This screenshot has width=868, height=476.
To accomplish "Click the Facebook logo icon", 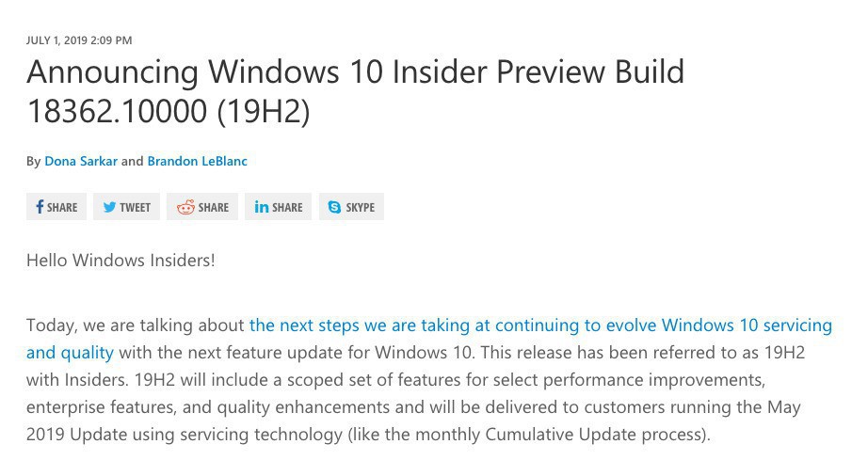I will (x=40, y=207).
